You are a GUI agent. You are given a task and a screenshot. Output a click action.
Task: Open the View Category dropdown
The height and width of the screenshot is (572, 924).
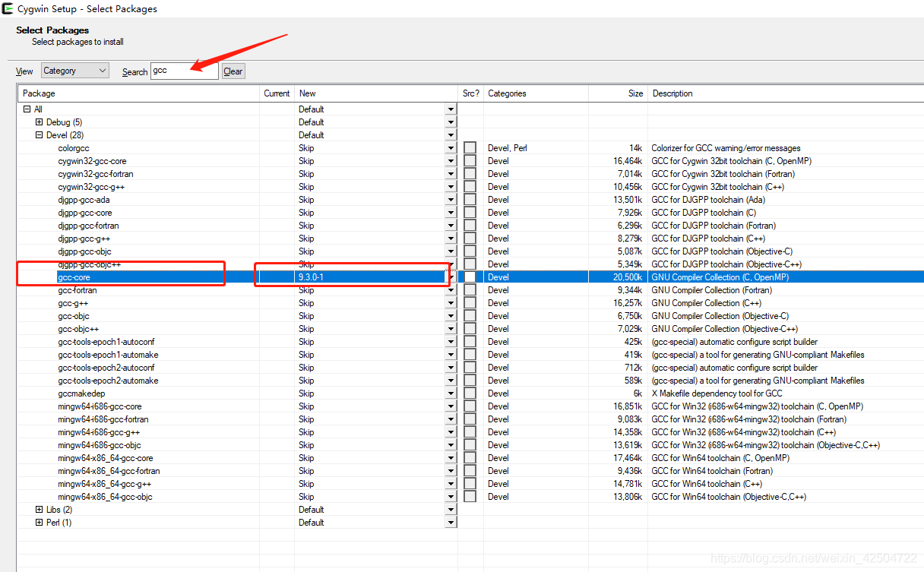coord(75,71)
